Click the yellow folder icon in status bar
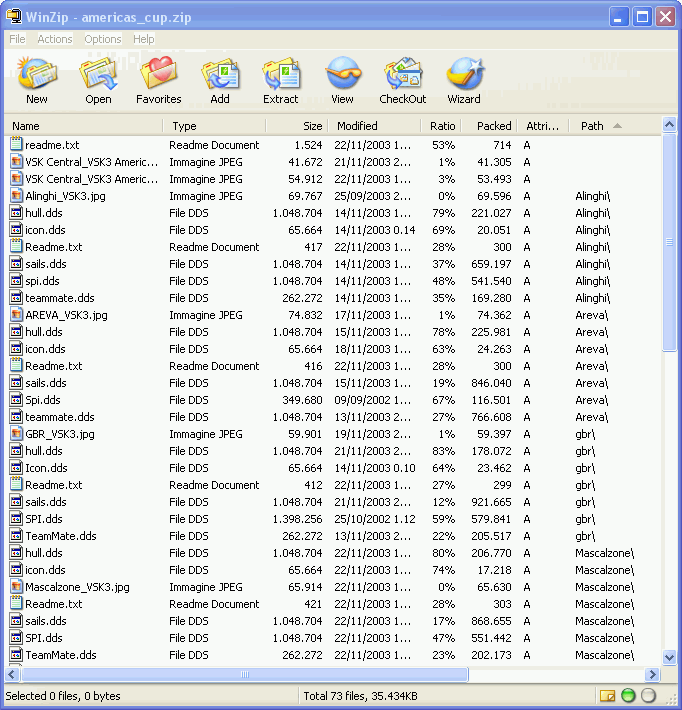The height and width of the screenshot is (710, 682). 607,695
